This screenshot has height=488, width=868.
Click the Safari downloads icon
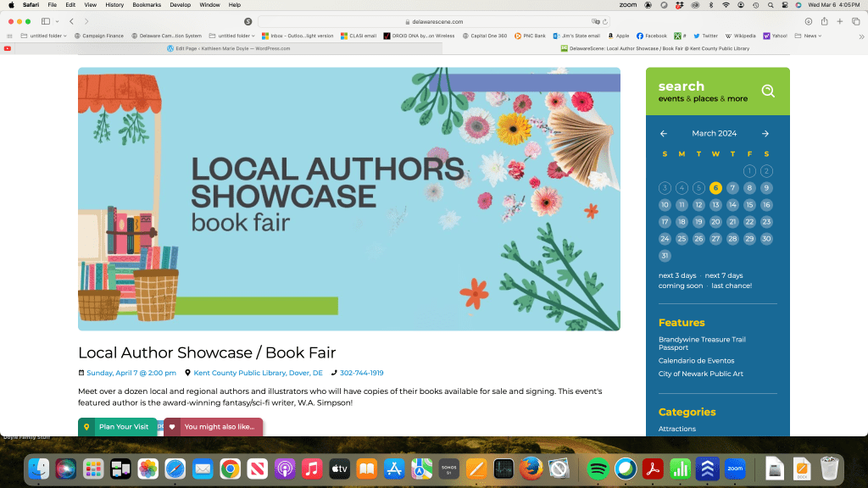tap(808, 21)
